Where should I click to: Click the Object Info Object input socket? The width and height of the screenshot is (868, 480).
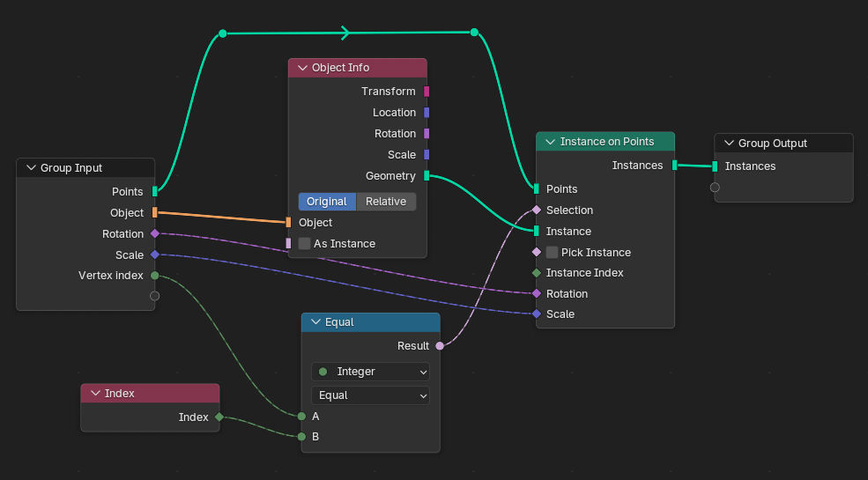pyautogui.click(x=288, y=222)
